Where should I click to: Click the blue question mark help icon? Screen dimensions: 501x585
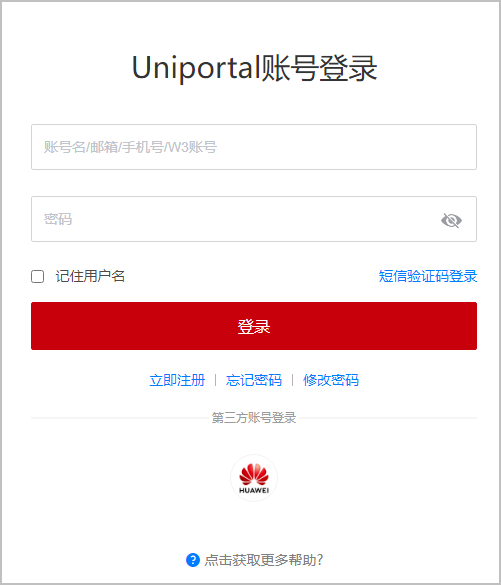pyautogui.click(x=192, y=560)
